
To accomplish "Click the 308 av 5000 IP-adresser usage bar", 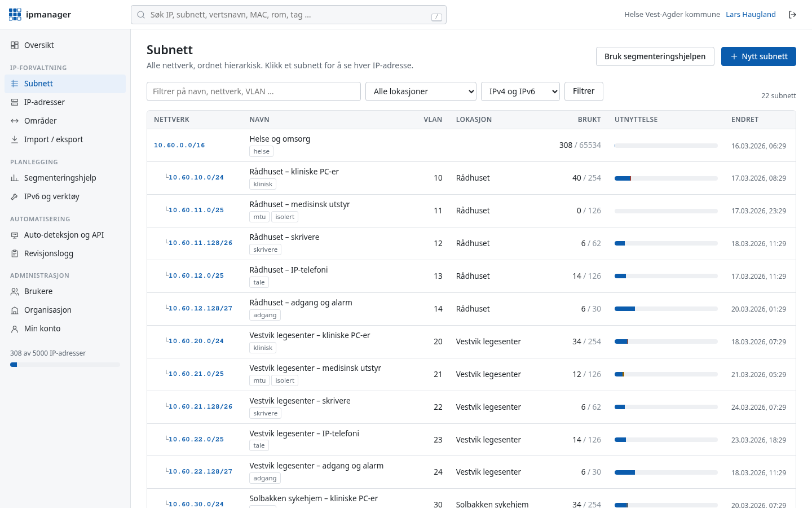I will (x=65, y=365).
